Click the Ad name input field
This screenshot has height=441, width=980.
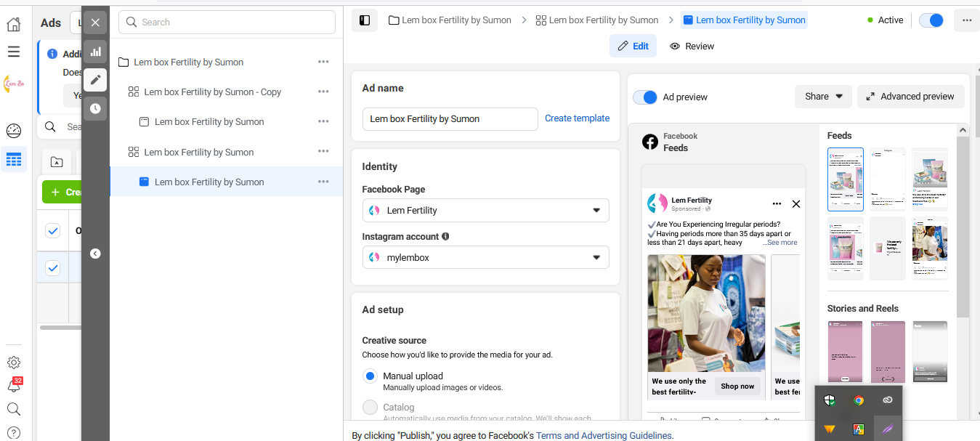coord(450,118)
